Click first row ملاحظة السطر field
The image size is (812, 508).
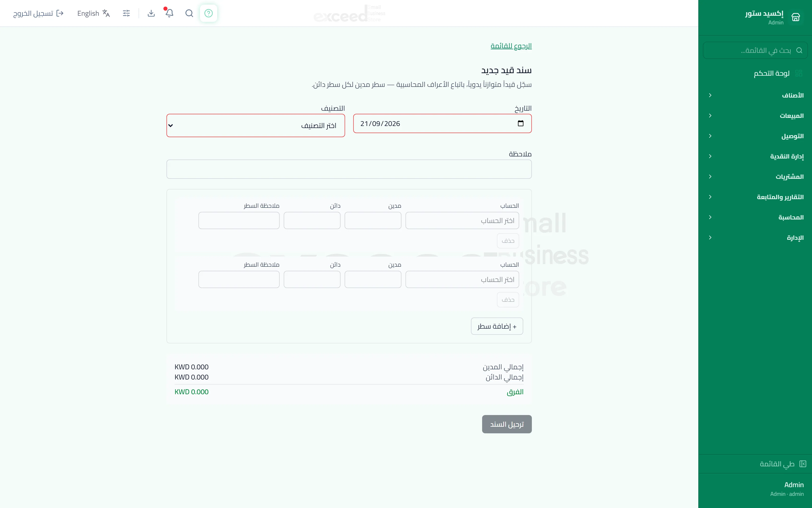pos(239,220)
